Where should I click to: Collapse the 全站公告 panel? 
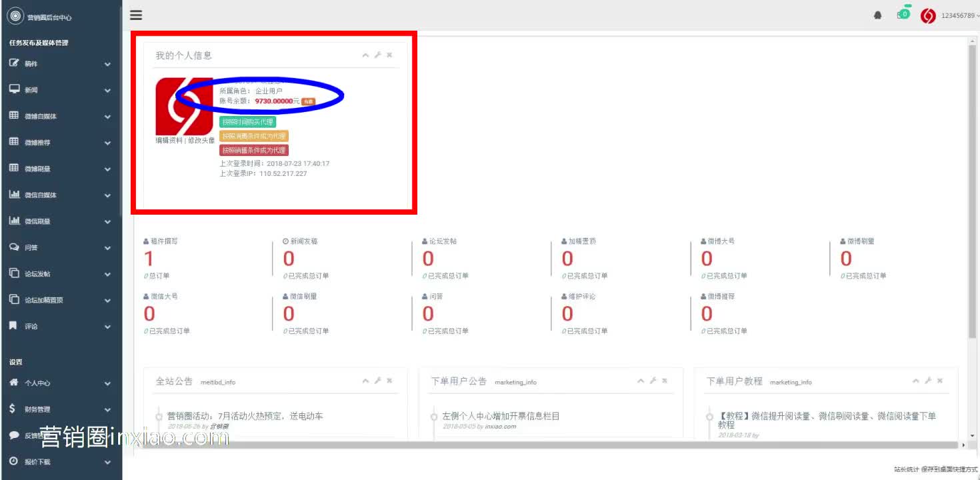(x=365, y=381)
